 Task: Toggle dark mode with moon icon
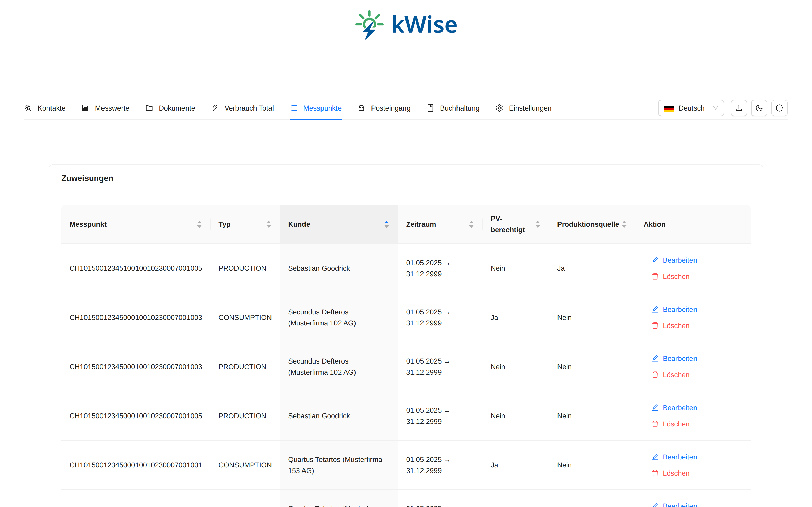(x=759, y=108)
